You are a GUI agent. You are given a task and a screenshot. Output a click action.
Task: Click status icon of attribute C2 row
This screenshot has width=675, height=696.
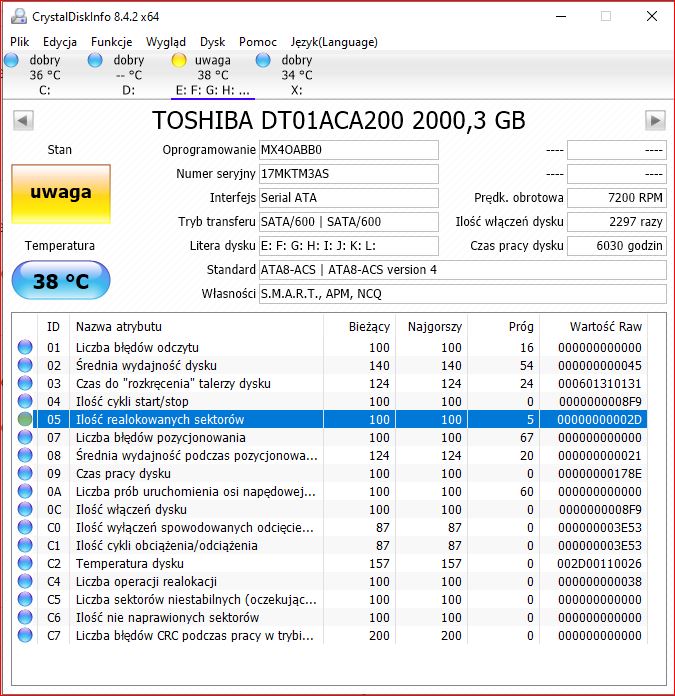coord(25,563)
